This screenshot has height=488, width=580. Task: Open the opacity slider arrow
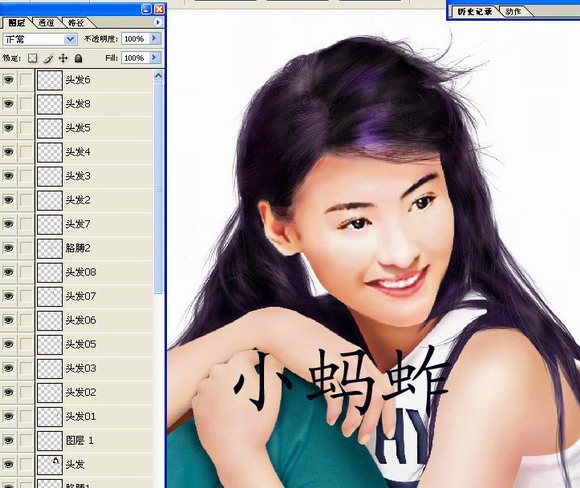click(x=155, y=38)
